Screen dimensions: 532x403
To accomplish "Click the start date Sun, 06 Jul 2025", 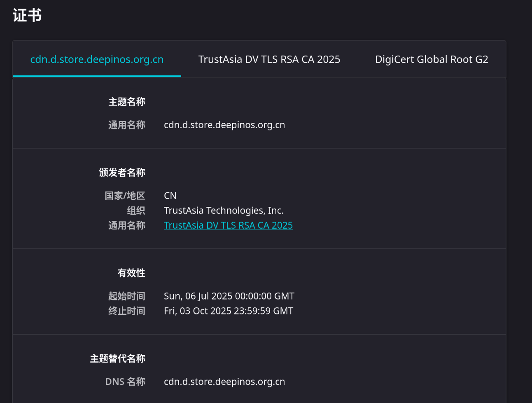I will 229,296.
